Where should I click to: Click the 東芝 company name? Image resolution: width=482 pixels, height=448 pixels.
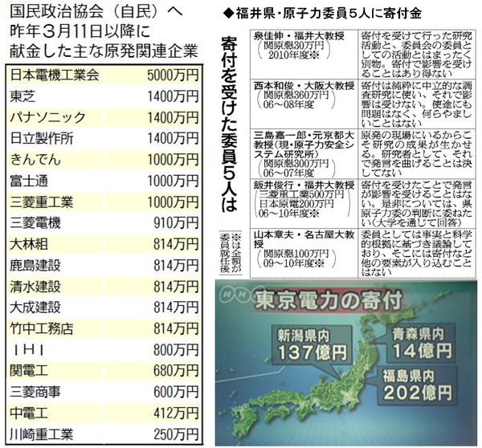coord(22,96)
